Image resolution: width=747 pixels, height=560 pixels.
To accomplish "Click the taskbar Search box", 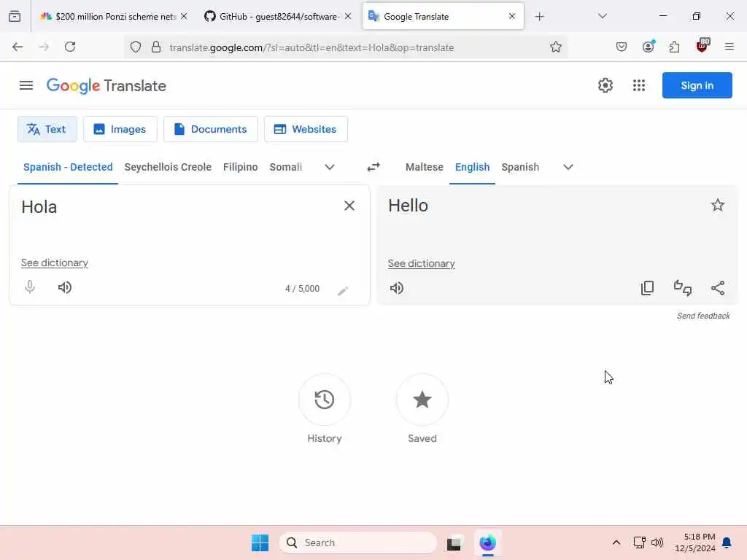I will [357, 542].
